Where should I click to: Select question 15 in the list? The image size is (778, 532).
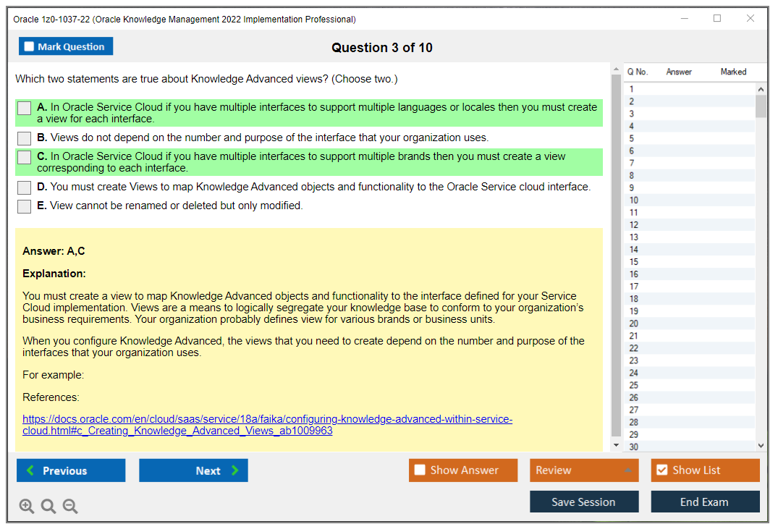pos(690,262)
